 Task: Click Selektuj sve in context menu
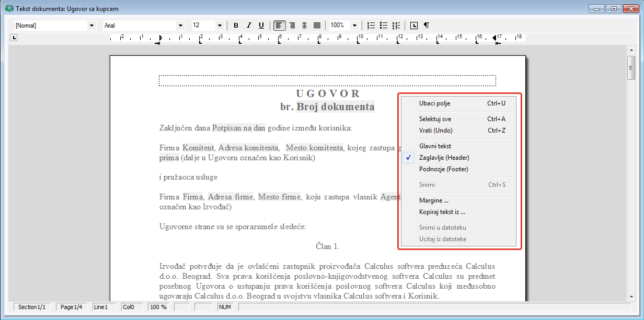click(x=435, y=119)
